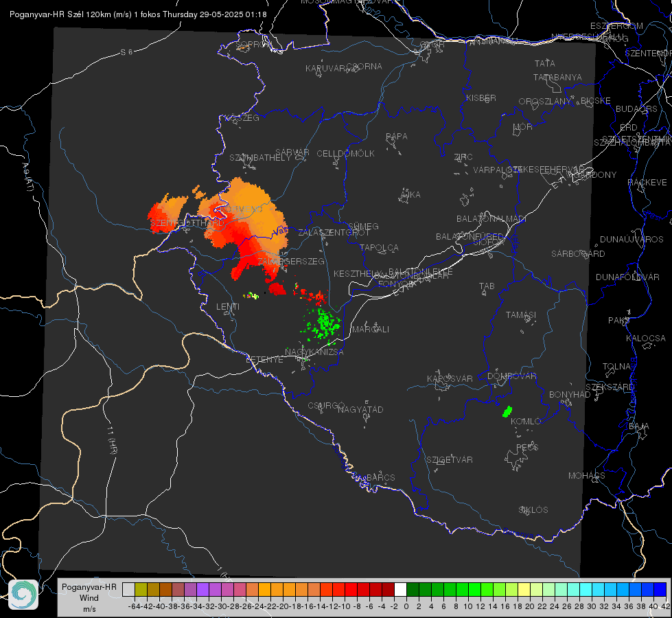672x618 pixels.
Task: Click the BALATONALMÁDI label
Action: pyautogui.click(x=491, y=219)
